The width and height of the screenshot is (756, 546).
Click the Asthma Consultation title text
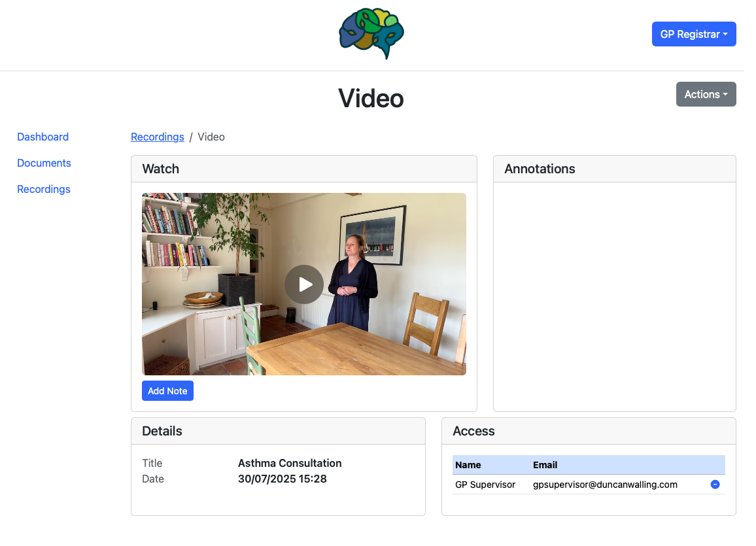[290, 463]
